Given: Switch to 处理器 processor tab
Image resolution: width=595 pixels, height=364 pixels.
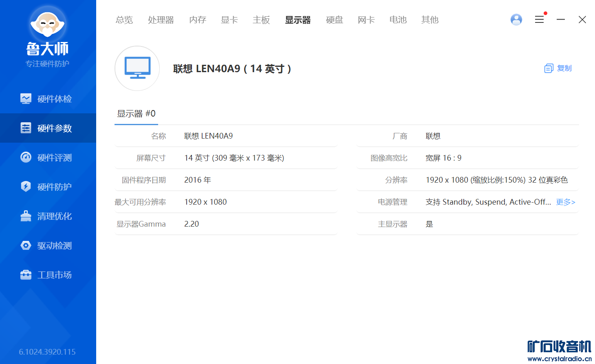Looking at the screenshot, I should [161, 20].
